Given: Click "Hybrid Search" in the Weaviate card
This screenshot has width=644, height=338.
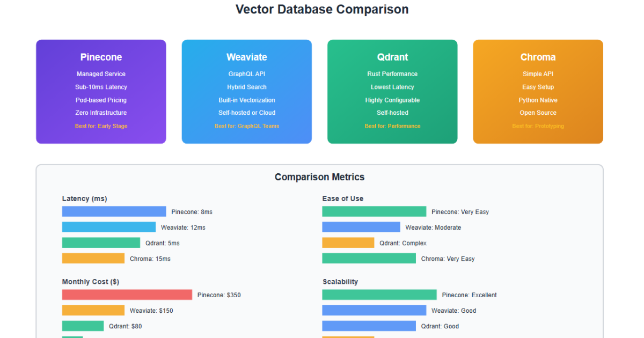Looking at the screenshot, I should (x=246, y=87).
